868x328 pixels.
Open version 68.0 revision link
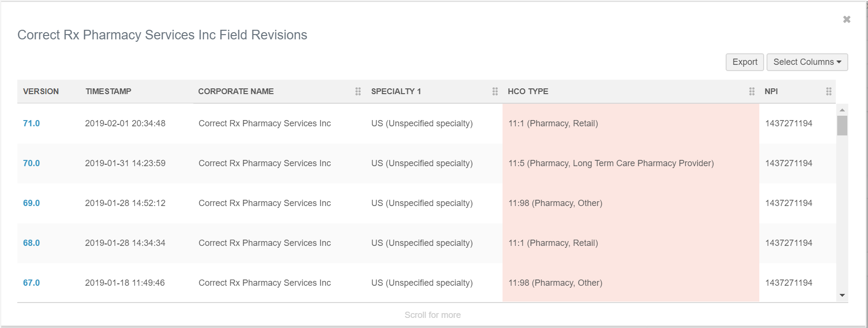click(31, 243)
